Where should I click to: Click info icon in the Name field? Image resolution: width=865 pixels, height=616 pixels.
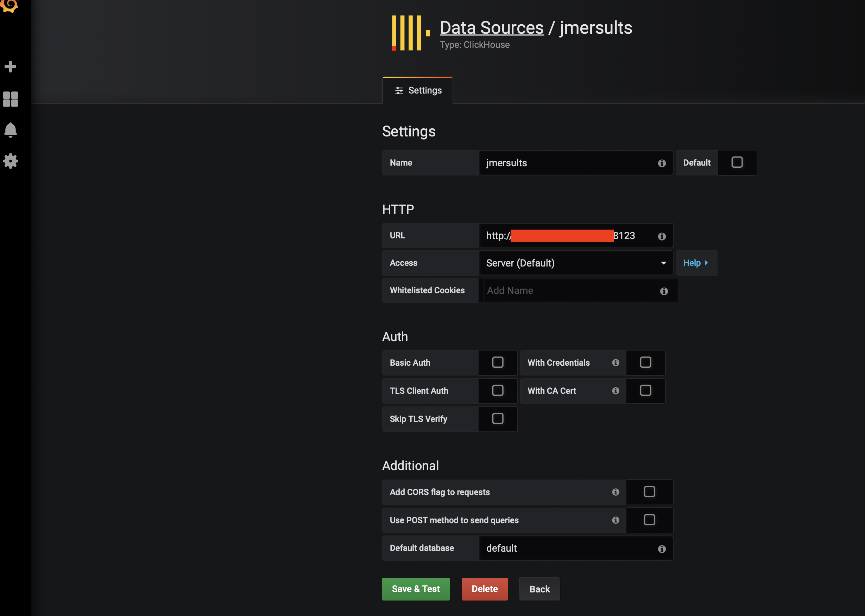662,163
